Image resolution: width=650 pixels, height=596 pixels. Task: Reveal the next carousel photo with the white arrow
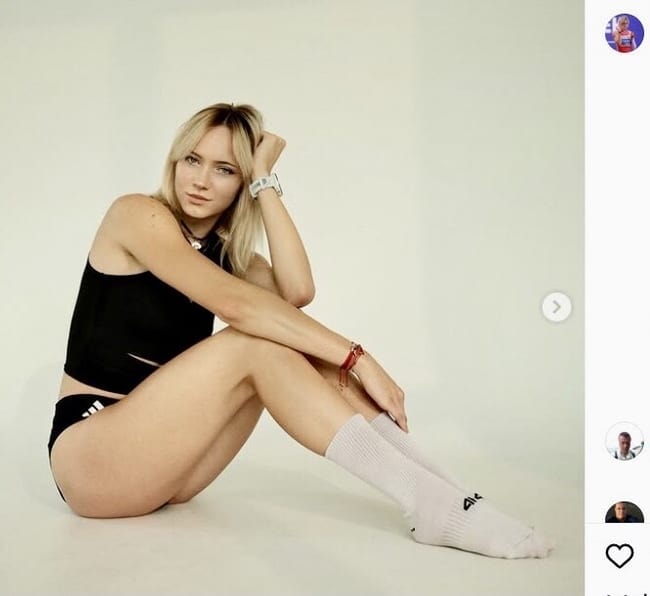click(x=557, y=307)
